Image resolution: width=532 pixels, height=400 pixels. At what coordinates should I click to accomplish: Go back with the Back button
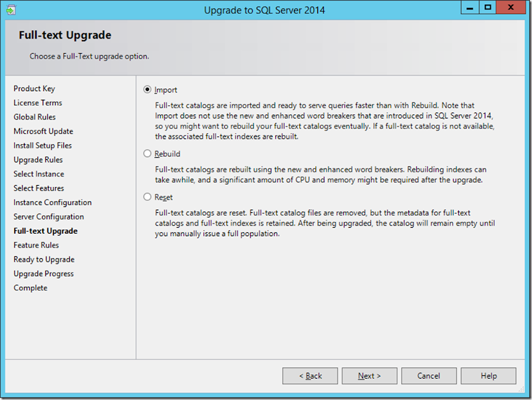point(310,376)
